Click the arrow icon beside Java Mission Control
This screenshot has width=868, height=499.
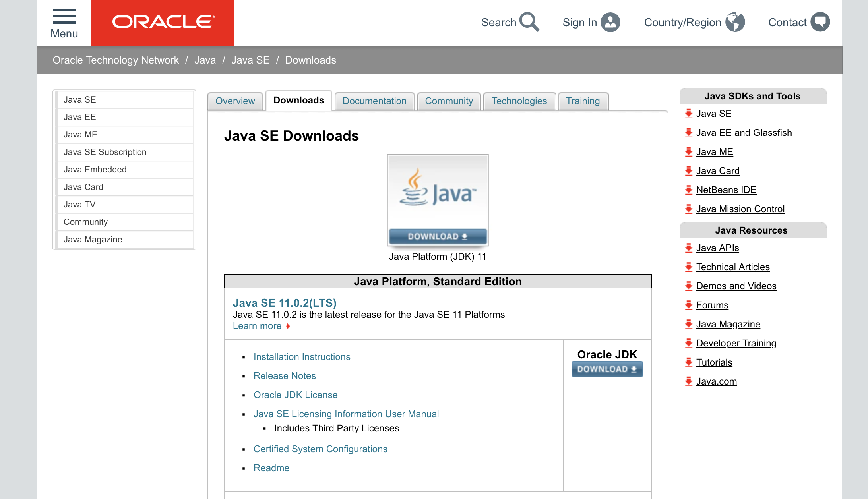[x=689, y=209]
